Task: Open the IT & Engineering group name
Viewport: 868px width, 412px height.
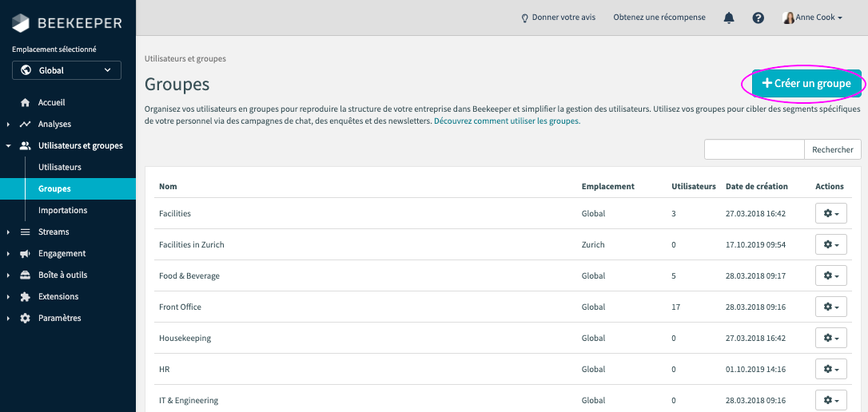Action: tap(189, 400)
